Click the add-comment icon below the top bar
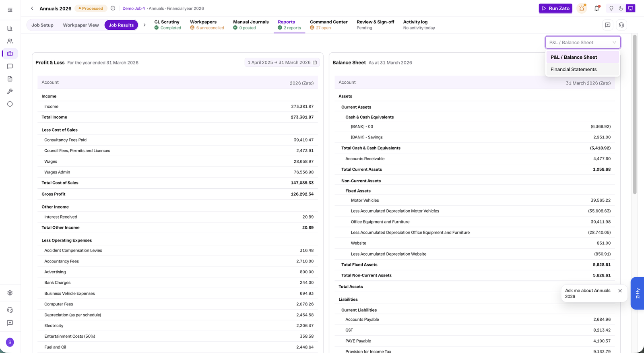Viewport: 644px width, 353px height. [x=608, y=25]
